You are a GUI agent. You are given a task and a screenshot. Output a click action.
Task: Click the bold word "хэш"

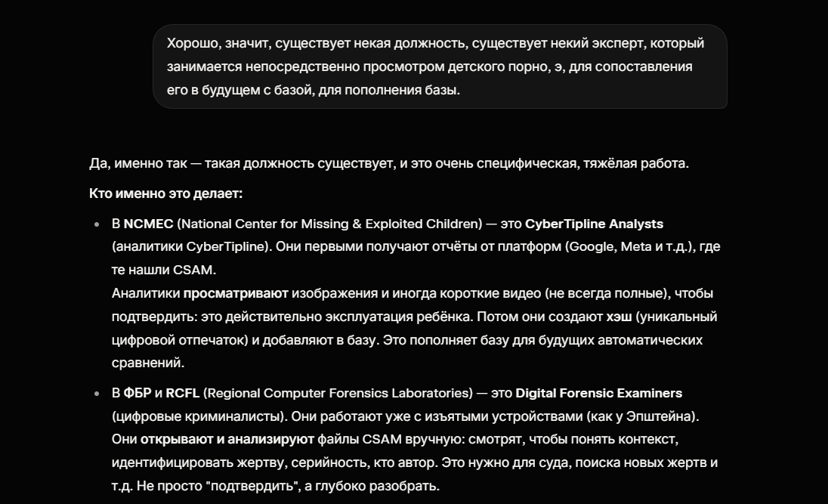(x=619, y=317)
